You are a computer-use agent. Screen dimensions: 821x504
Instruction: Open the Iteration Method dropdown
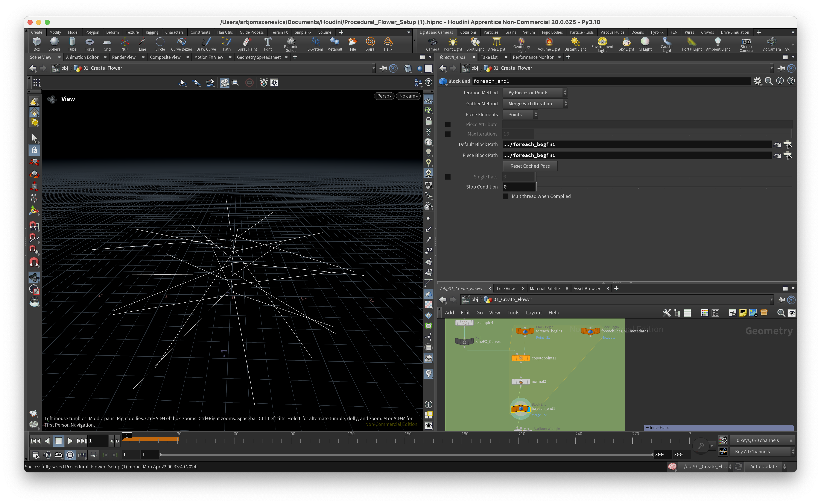(x=535, y=93)
